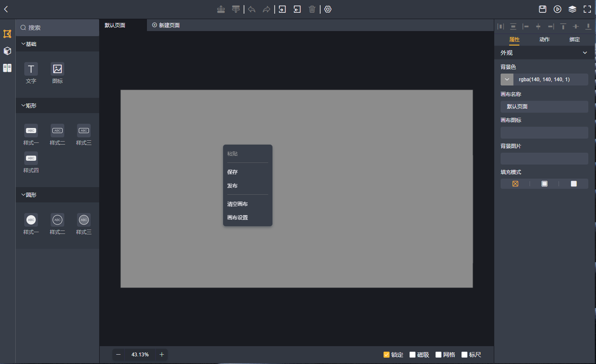Image resolution: width=596 pixels, height=364 pixels.
Task: Open the background color dropdown arrow
Action: coord(507,80)
